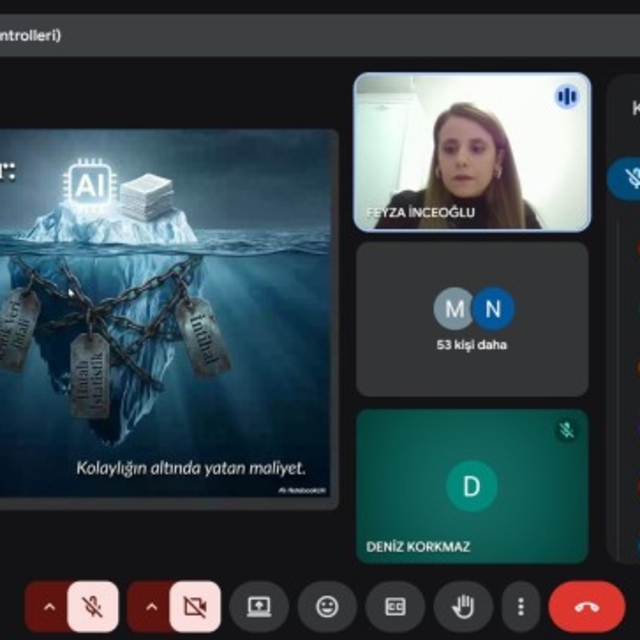640x640 pixels.
Task: Click the M participant avatar
Action: click(453, 309)
